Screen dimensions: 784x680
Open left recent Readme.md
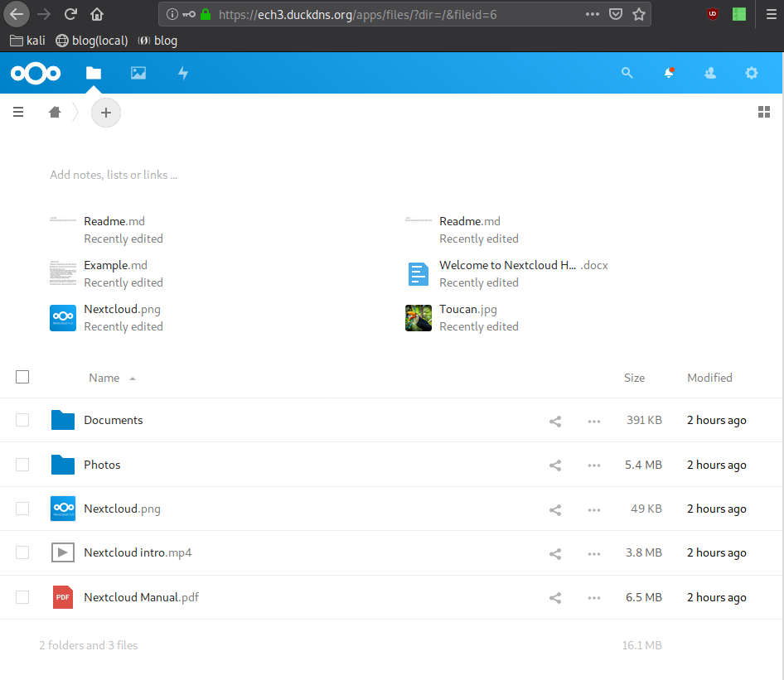114,221
